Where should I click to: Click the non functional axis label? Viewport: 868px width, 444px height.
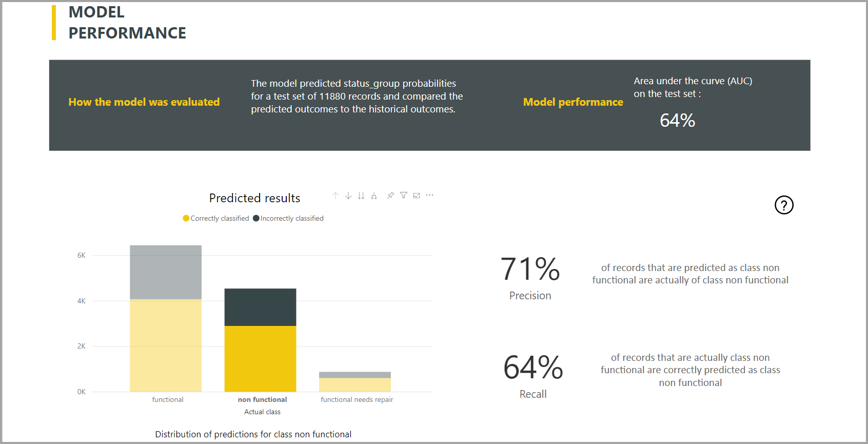(x=262, y=399)
